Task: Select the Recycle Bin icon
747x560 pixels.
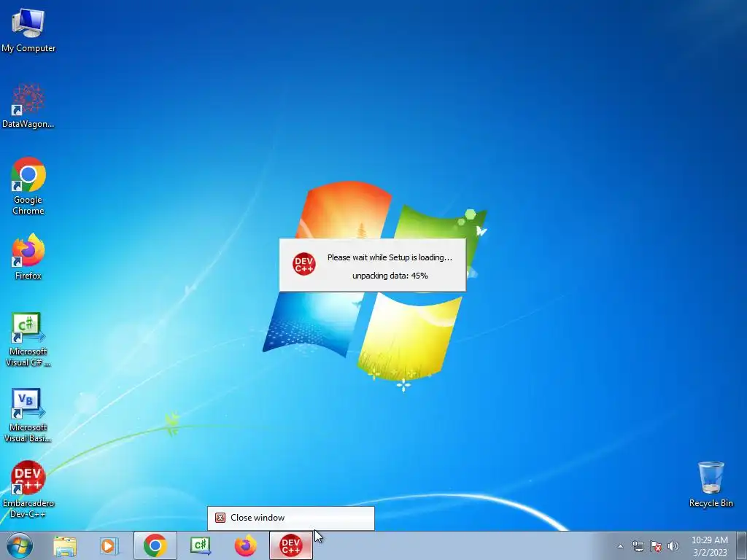Action: point(711,484)
